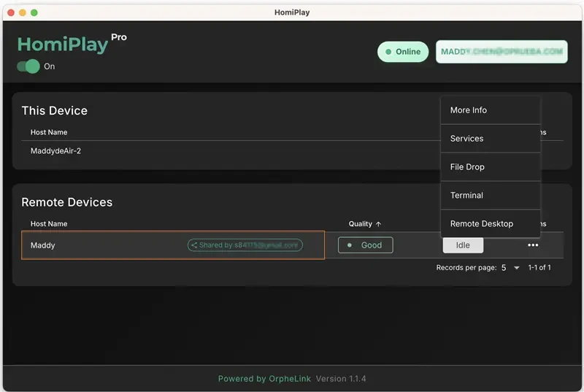Launch Terminal from the menu
Viewport: 584px width, 392px height.
(491, 195)
